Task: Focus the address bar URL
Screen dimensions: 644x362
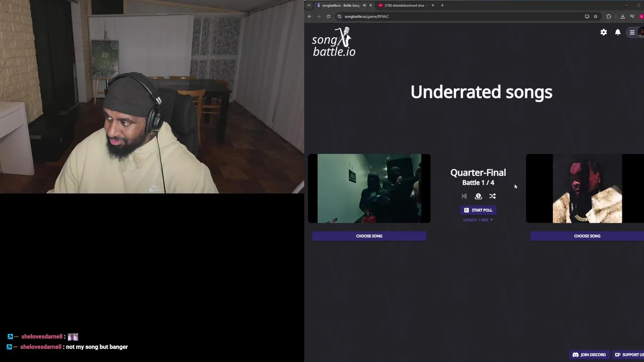Action: pos(366,17)
